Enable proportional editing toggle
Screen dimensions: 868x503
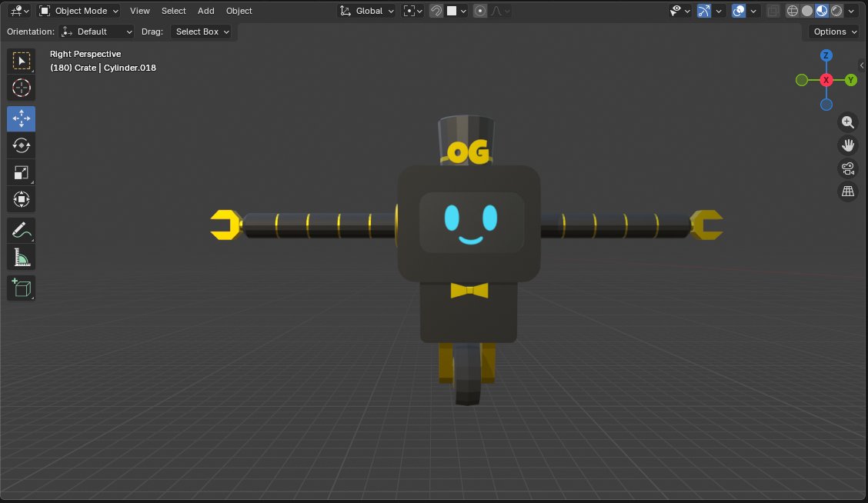(480, 11)
